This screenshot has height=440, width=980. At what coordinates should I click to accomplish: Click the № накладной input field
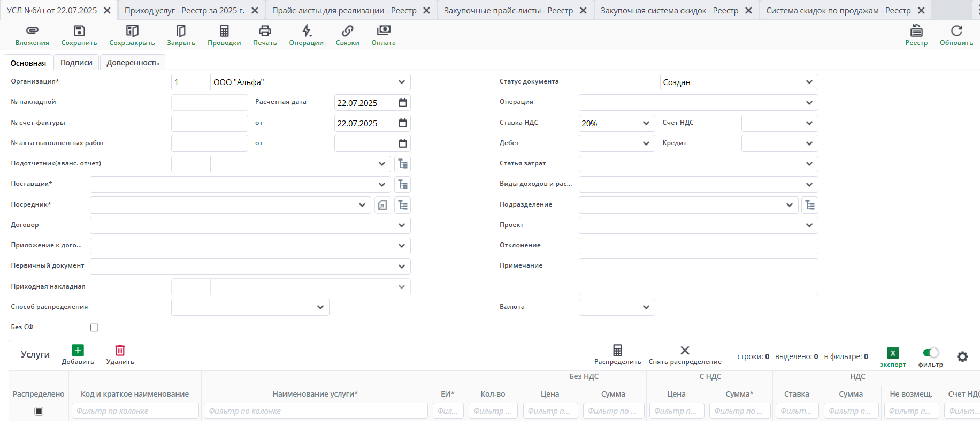(x=209, y=103)
